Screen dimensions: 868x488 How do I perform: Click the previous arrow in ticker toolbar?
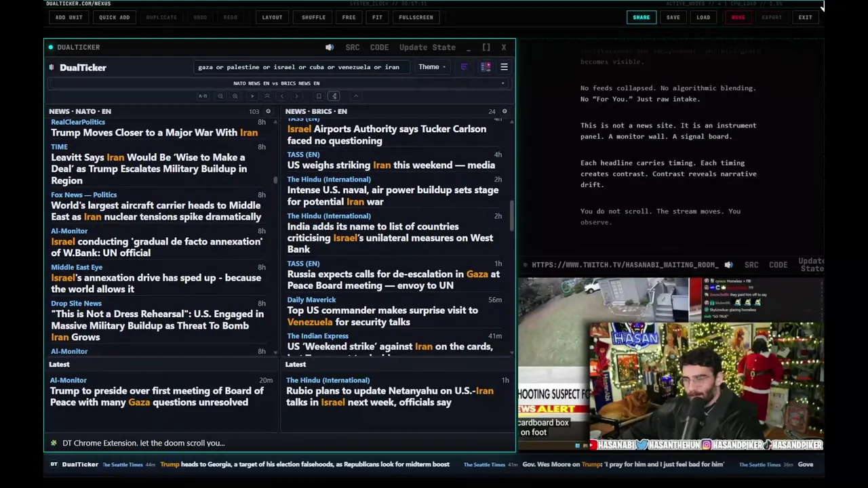click(282, 96)
